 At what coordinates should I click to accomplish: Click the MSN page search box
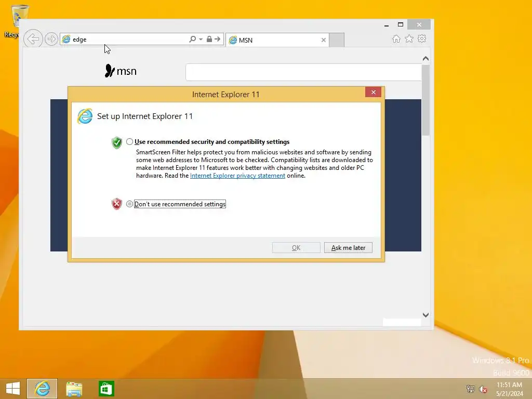[303, 72]
